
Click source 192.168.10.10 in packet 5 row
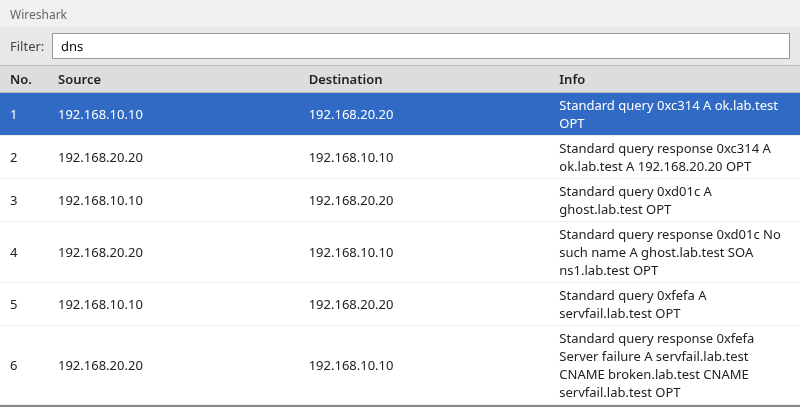[x=101, y=304]
